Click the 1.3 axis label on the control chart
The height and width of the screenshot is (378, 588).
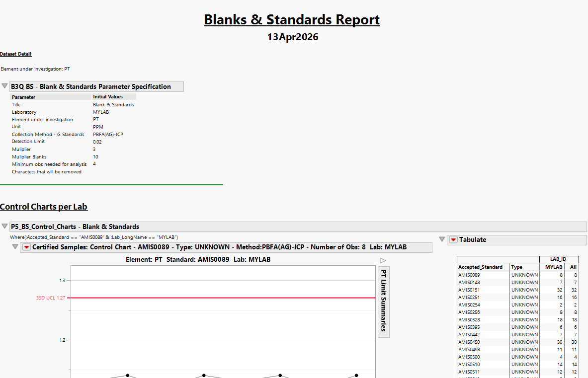(63, 280)
